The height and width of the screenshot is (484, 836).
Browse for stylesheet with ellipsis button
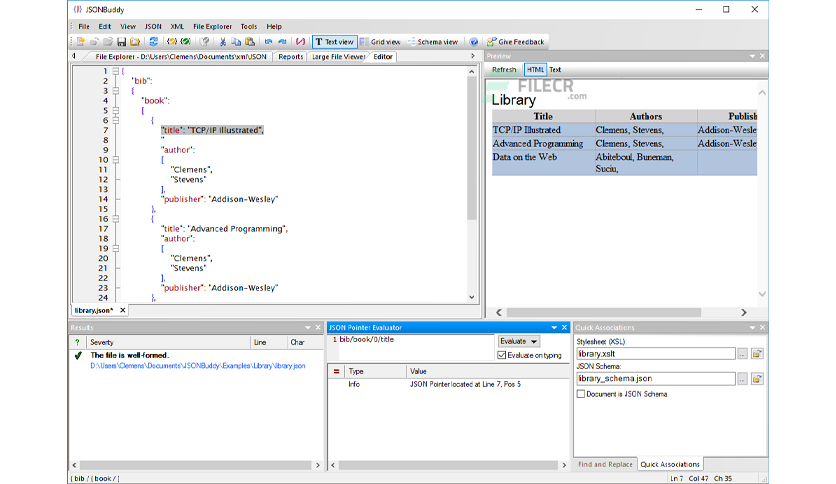(x=742, y=353)
